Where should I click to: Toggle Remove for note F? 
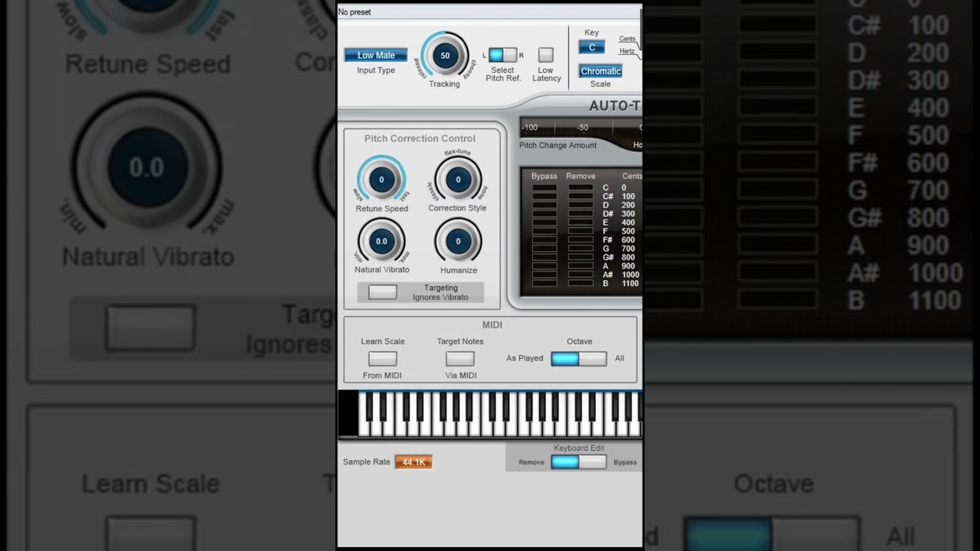point(580,231)
